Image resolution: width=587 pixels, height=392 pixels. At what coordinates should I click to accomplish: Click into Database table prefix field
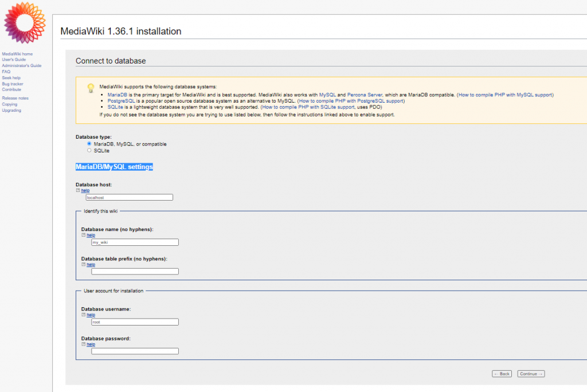tap(135, 272)
